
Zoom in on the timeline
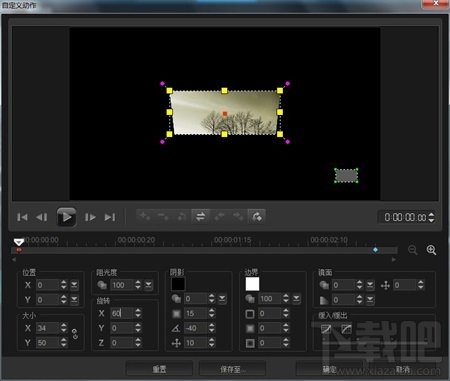click(x=431, y=250)
